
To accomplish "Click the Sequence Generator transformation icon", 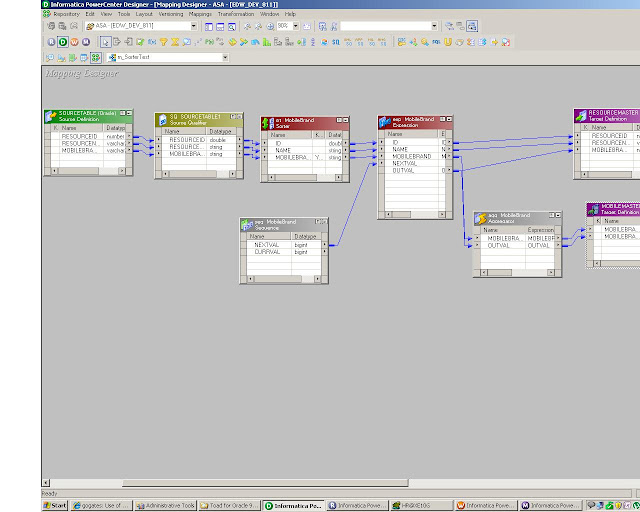I will pos(198,42).
